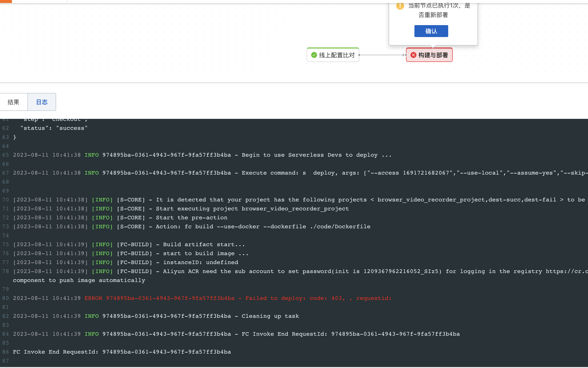Click the red ERROR Failed to deploy line

tap(202, 298)
